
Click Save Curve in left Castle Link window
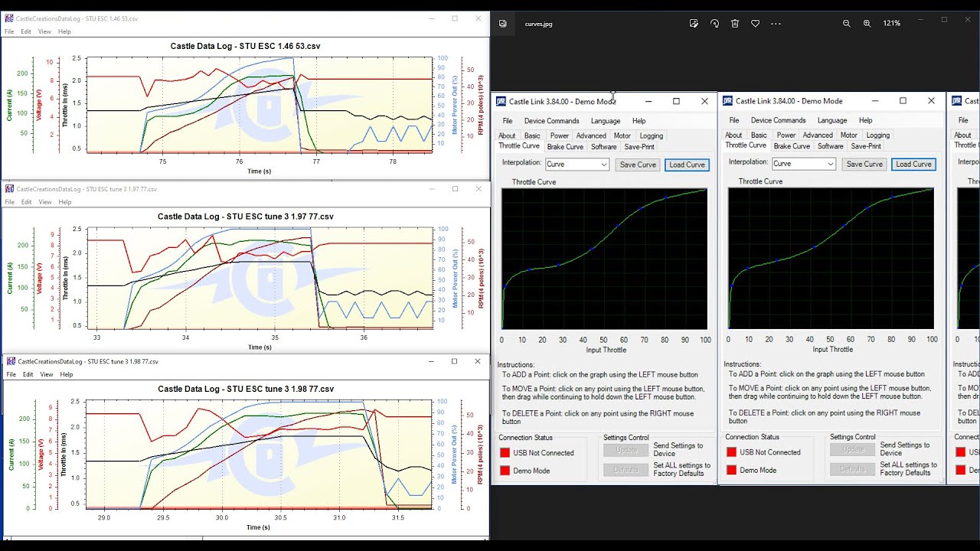click(x=638, y=165)
